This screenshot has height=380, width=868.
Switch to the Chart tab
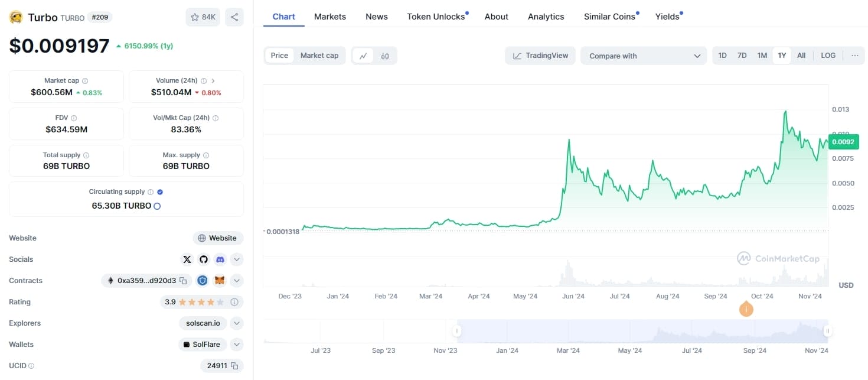[x=283, y=17]
